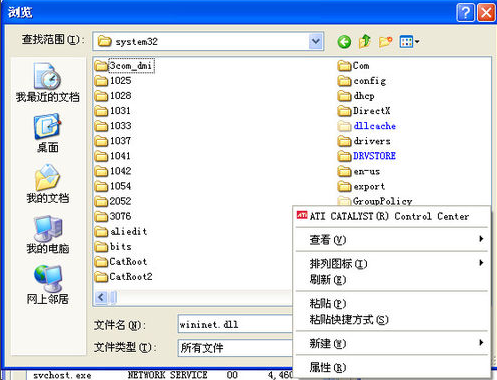The height and width of the screenshot is (380, 497).
Task: Expand the 查看 submenu in context menu
Action: pyautogui.click(x=391, y=240)
